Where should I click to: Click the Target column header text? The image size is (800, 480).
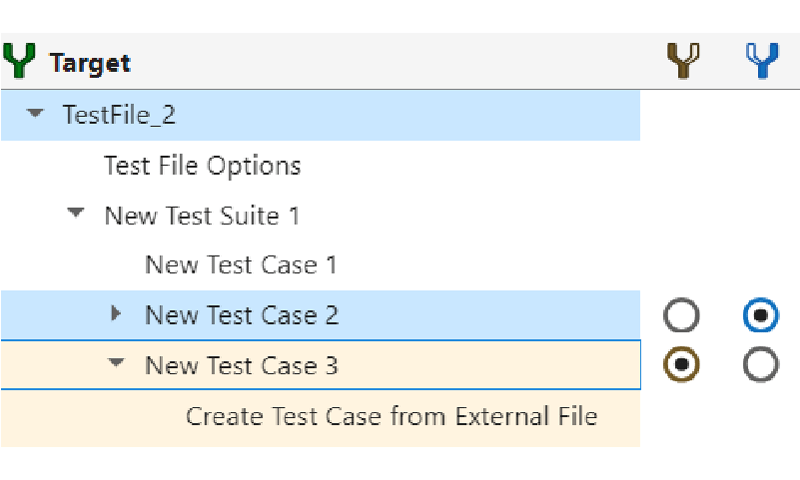[90, 63]
